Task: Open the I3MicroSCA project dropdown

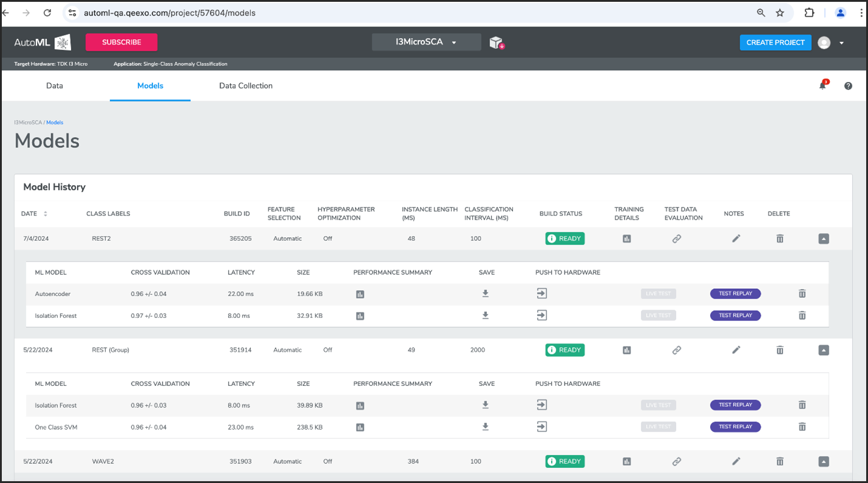Action: coord(426,42)
